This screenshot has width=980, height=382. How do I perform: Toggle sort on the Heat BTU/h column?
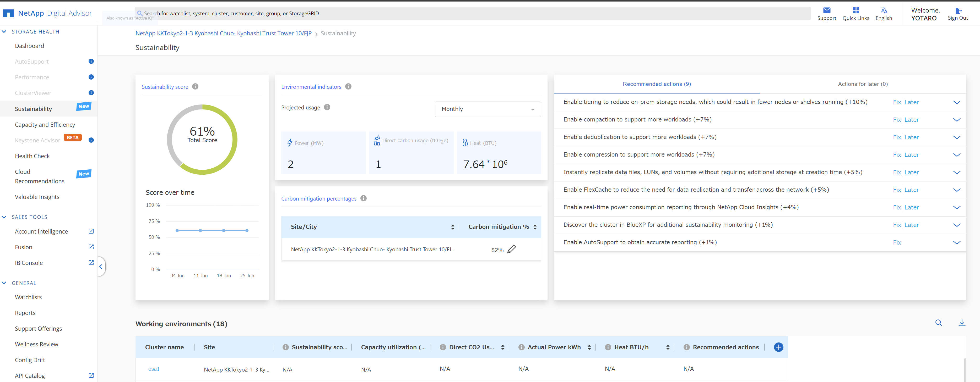click(x=667, y=347)
